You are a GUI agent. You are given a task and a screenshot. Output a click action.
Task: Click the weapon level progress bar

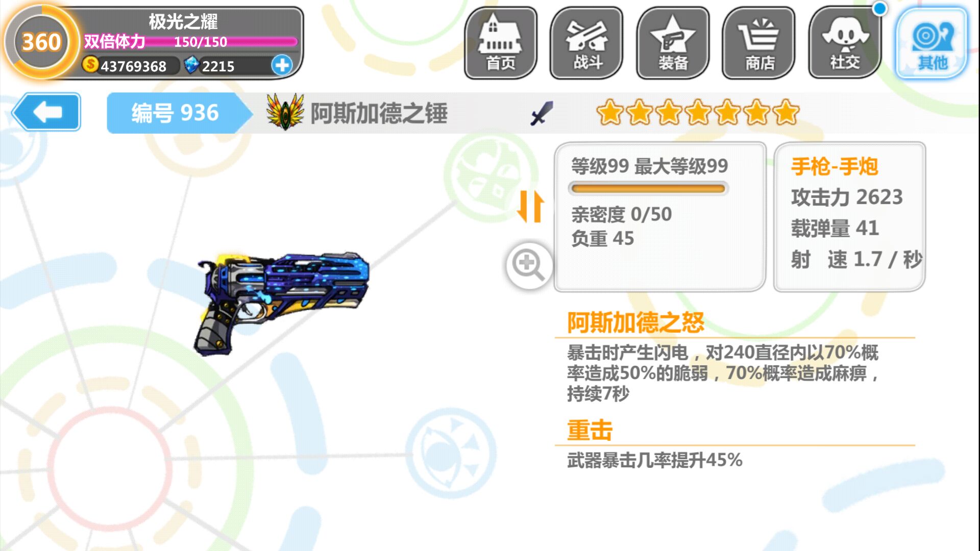648,189
